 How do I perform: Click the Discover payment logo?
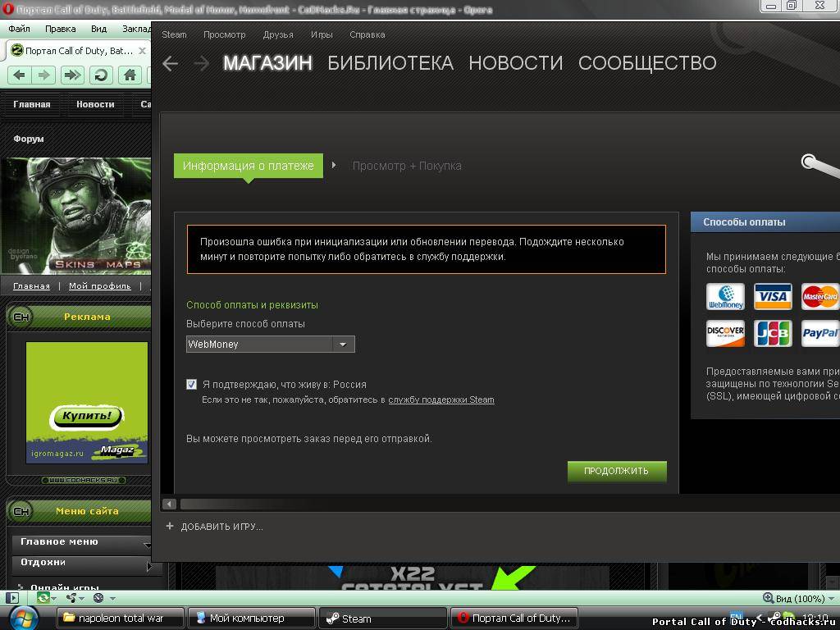click(x=725, y=333)
